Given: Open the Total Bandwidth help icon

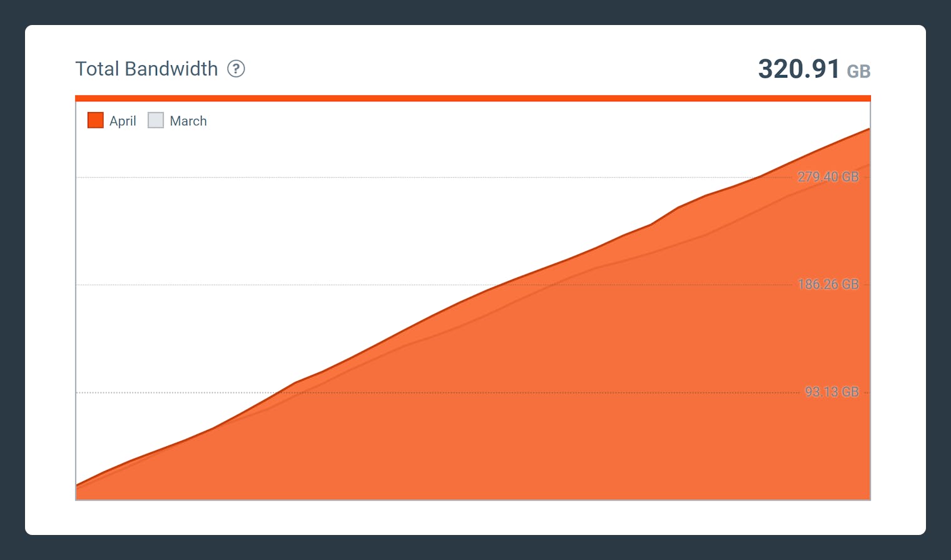Looking at the screenshot, I should (x=236, y=69).
